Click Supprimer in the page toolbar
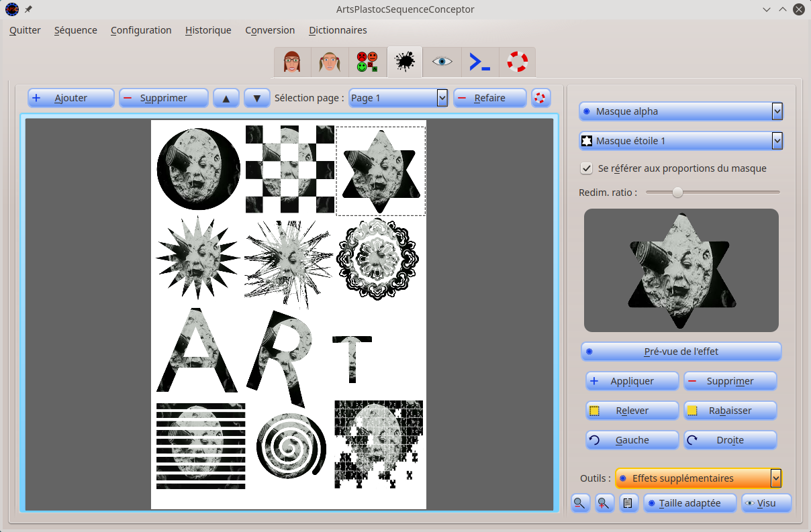The image size is (811, 532). tap(164, 98)
